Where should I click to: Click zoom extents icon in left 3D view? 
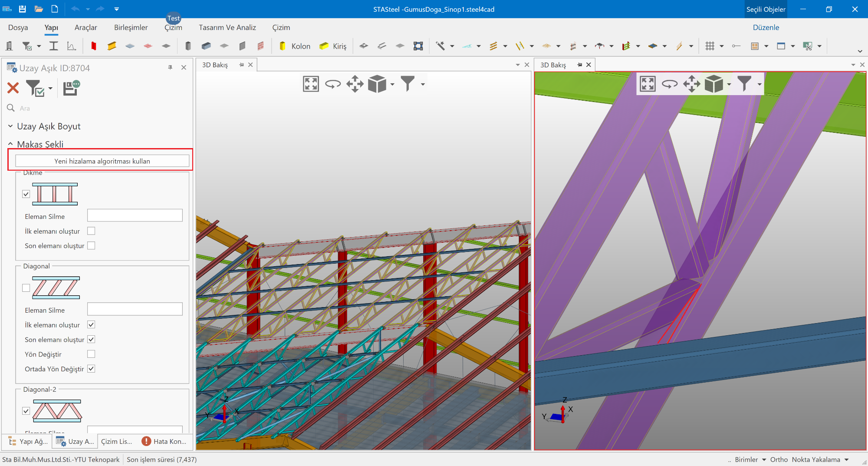[311, 84]
